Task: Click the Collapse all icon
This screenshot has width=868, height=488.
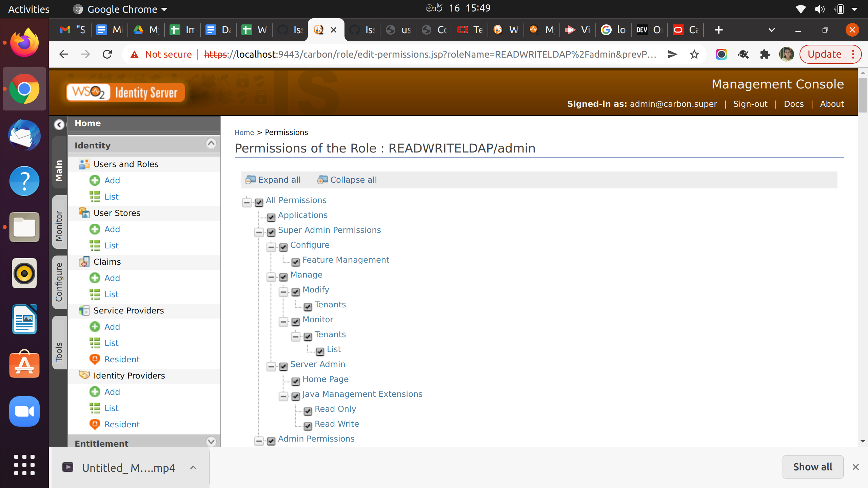Action: tap(322, 180)
